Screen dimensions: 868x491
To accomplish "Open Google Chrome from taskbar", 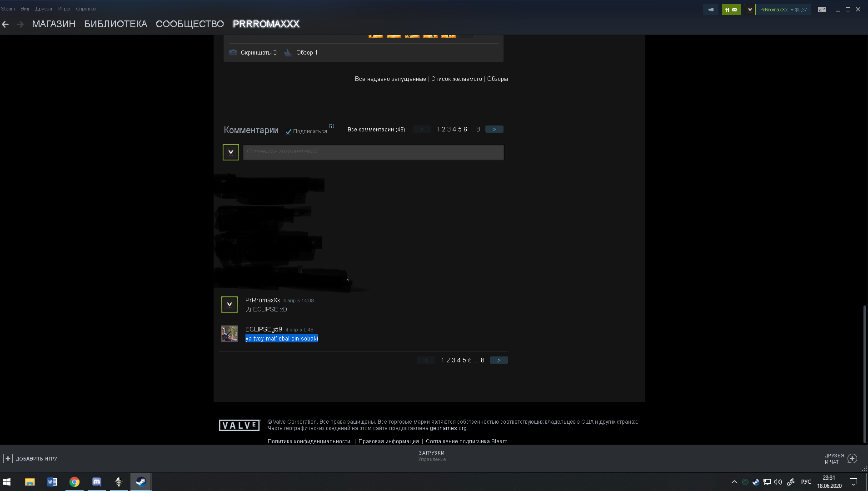I will click(x=75, y=482).
